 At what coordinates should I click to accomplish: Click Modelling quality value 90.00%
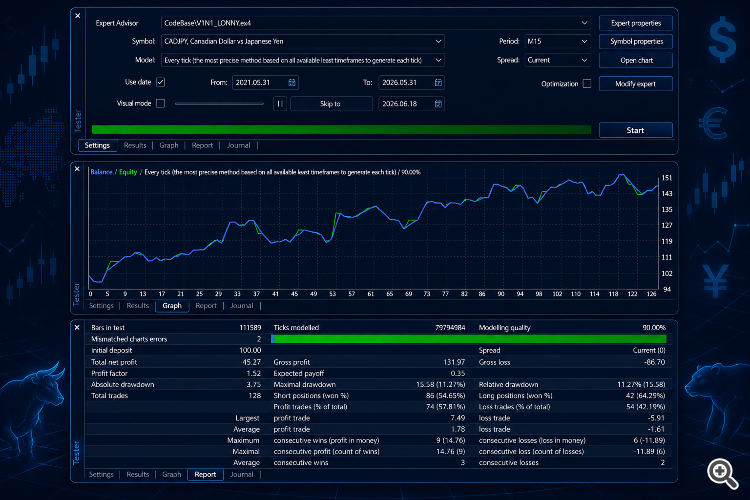654,328
